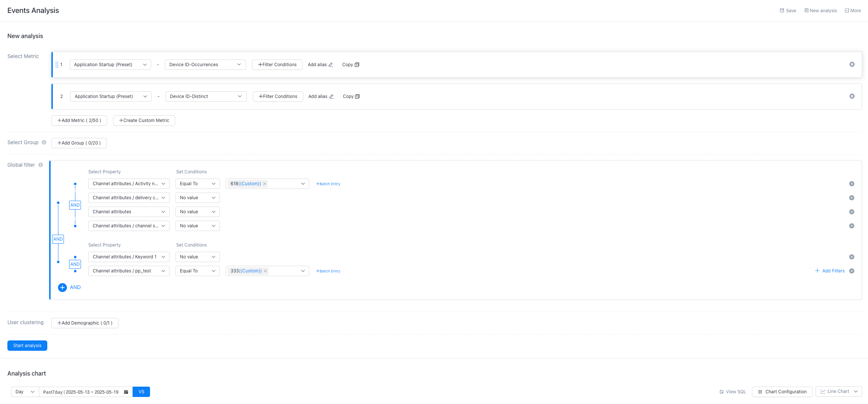The height and width of the screenshot is (404, 868).
Task: Toggle the AND operator for Keyword group
Action: click(x=75, y=264)
